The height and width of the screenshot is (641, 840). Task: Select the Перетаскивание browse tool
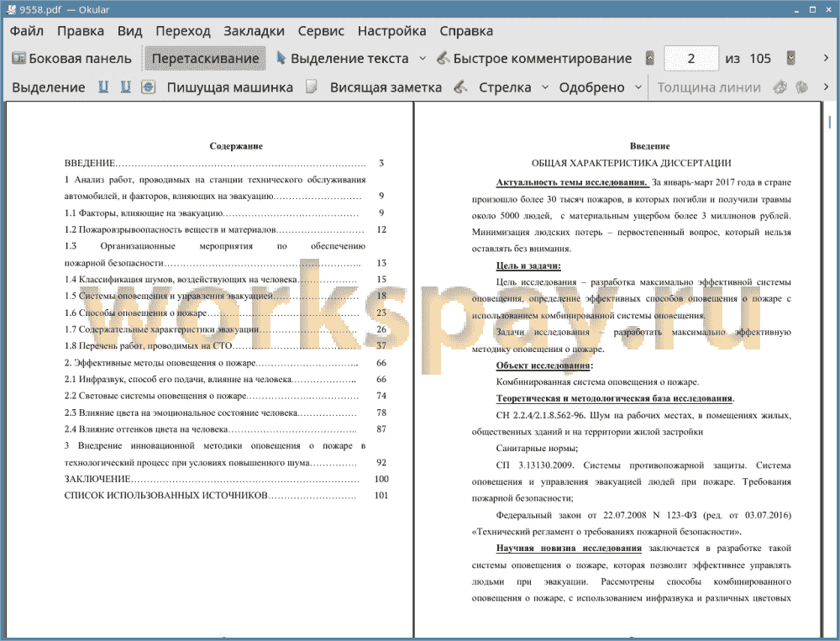click(205, 59)
